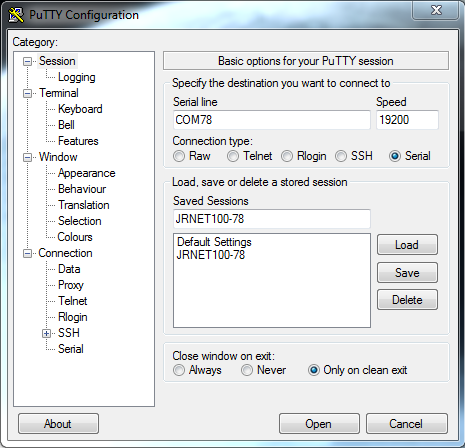Image resolution: width=465 pixels, height=448 pixels.
Task: Select Default Settings in session list
Action: (x=214, y=242)
